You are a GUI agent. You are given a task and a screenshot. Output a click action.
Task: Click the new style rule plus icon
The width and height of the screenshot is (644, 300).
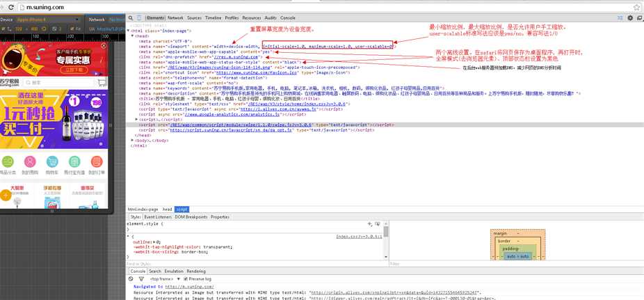click(x=370, y=224)
